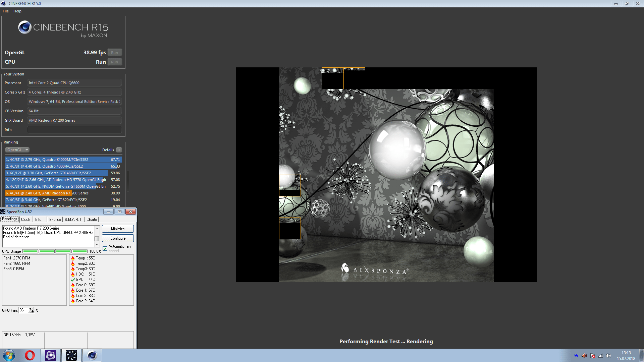
Task: Click the white speaker volume tray icon
Action: 608,356
